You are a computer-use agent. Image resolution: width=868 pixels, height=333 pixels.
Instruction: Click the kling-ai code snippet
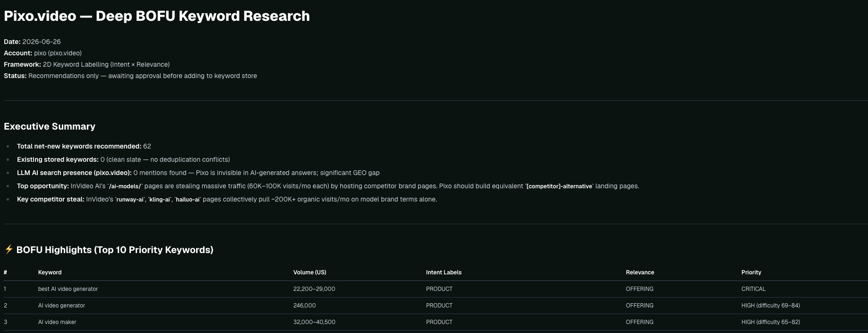click(x=160, y=200)
